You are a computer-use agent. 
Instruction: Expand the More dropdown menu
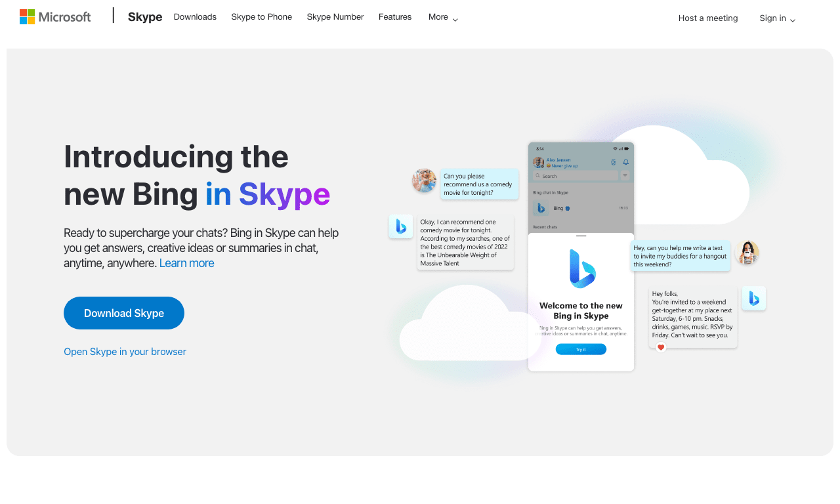[443, 17]
